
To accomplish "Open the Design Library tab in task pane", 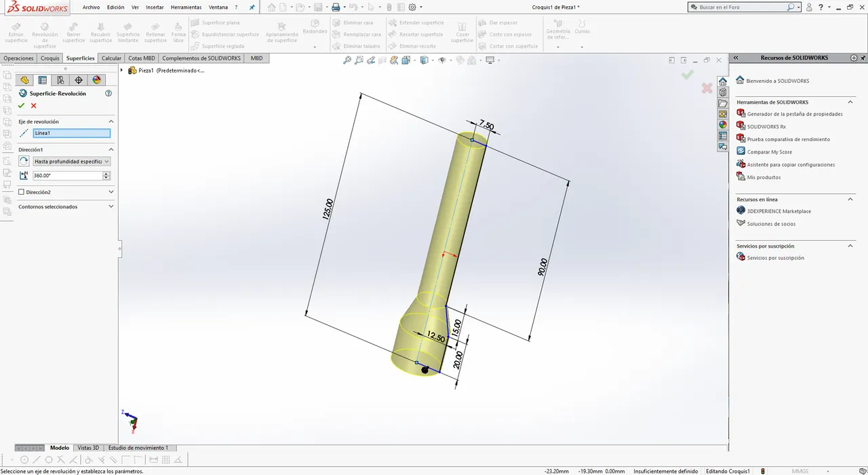I will [x=723, y=92].
